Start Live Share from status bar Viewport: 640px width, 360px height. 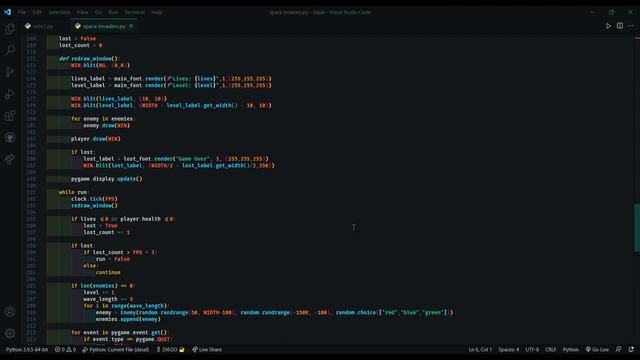click(207, 349)
